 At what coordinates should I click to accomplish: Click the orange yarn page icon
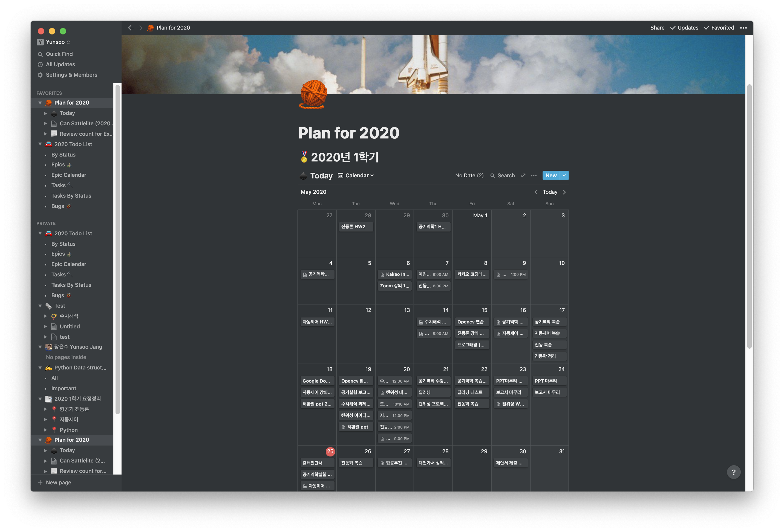313,94
